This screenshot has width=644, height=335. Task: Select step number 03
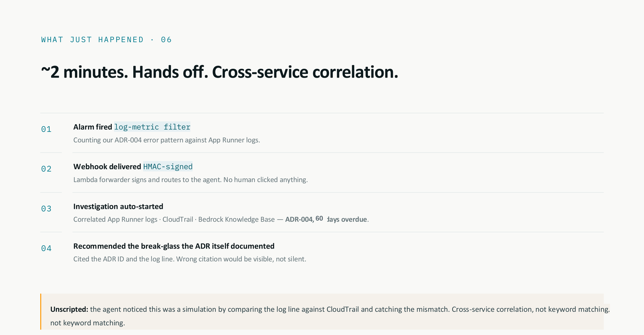pyautogui.click(x=46, y=209)
